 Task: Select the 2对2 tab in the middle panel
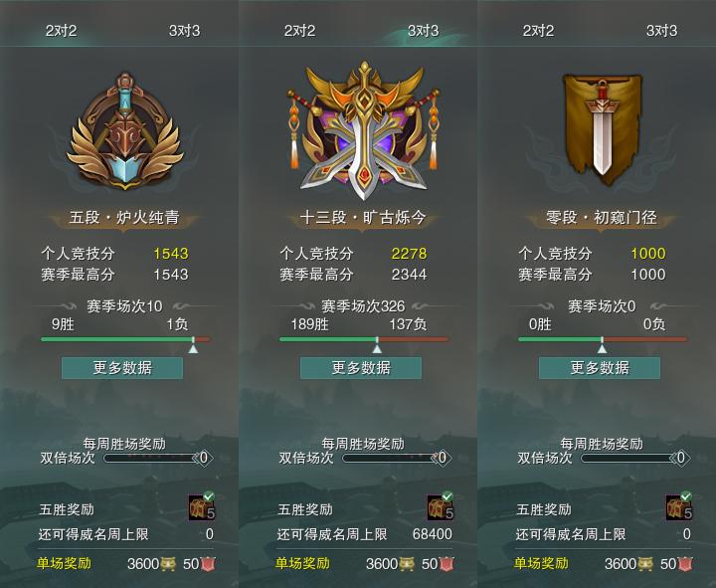tap(299, 31)
